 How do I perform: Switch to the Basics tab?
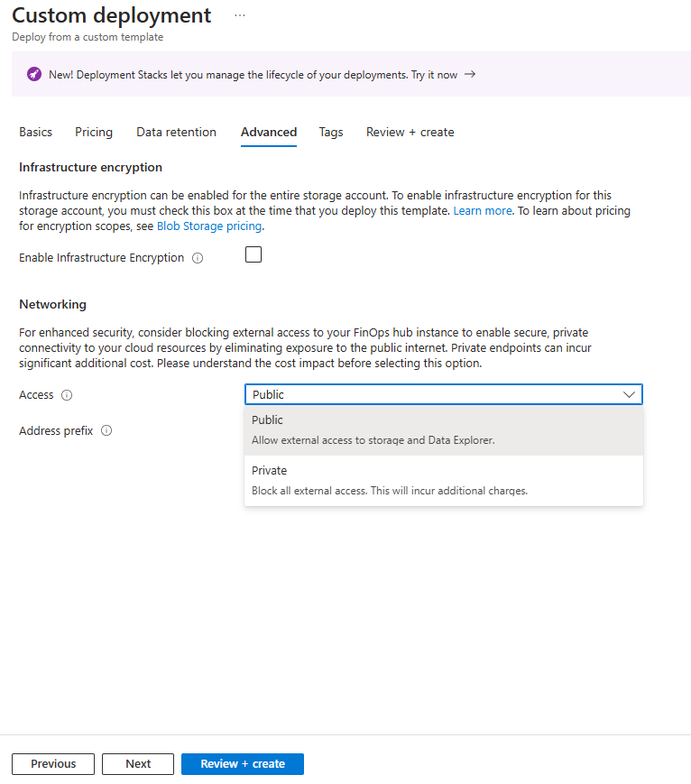coord(36,132)
